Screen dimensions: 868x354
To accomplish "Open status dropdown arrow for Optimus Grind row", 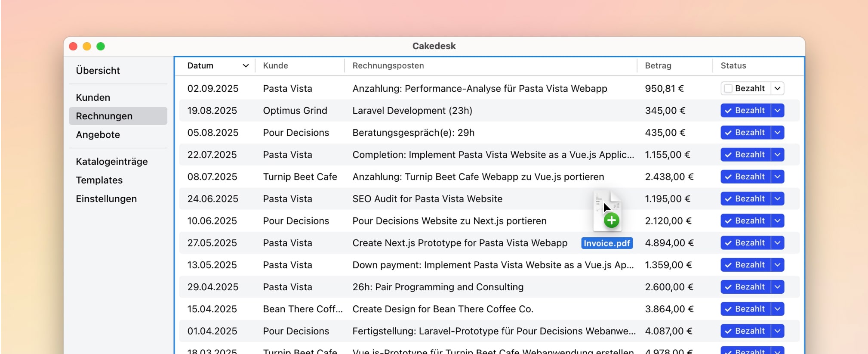I will (x=778, y=110).
